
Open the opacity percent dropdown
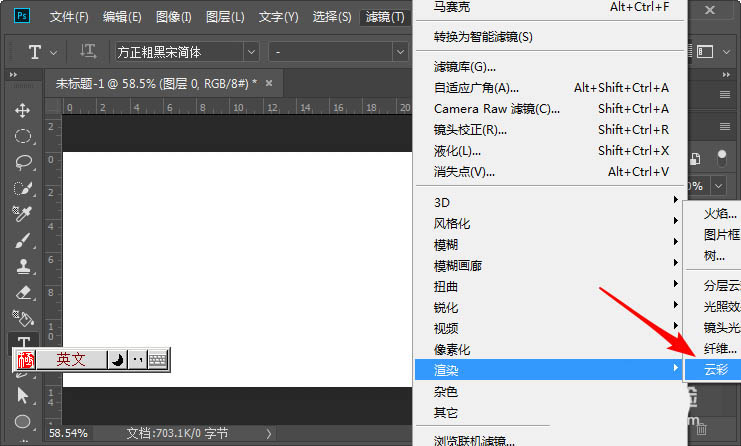[718, 186]
